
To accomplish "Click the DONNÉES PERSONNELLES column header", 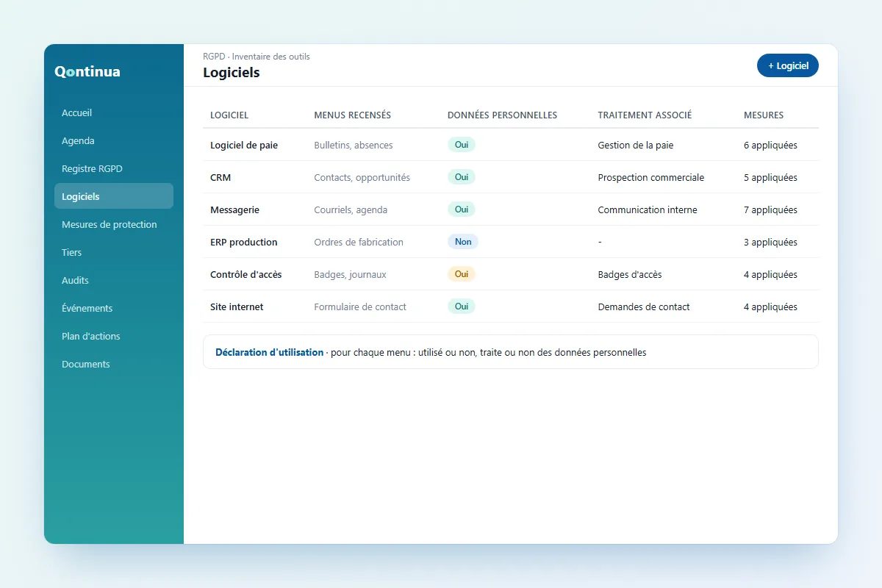I will pos(503,115).
